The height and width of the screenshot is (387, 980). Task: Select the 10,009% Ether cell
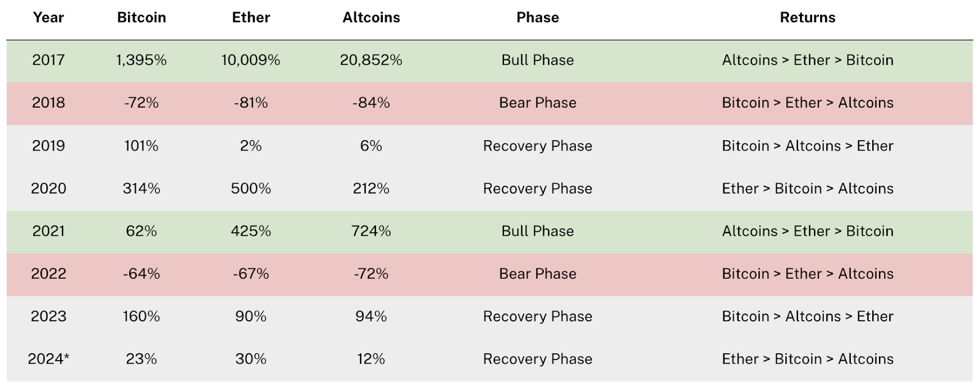coord(251,60)
